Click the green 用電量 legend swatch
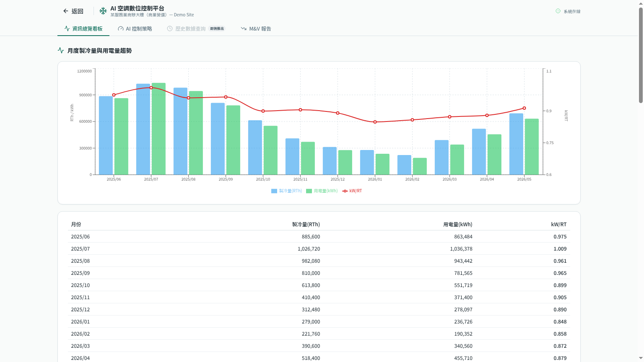This screenshot has width=644, height=362. pos(309,191)
